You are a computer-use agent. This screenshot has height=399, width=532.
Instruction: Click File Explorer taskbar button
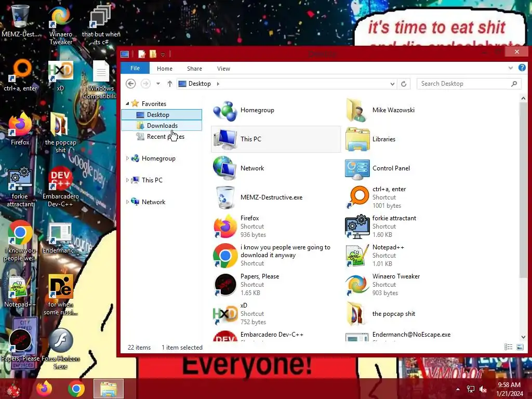(109, 389)
